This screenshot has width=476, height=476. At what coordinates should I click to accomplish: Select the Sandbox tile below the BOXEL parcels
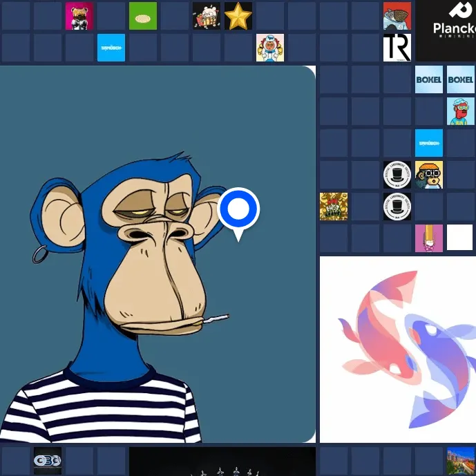(429, 143)
